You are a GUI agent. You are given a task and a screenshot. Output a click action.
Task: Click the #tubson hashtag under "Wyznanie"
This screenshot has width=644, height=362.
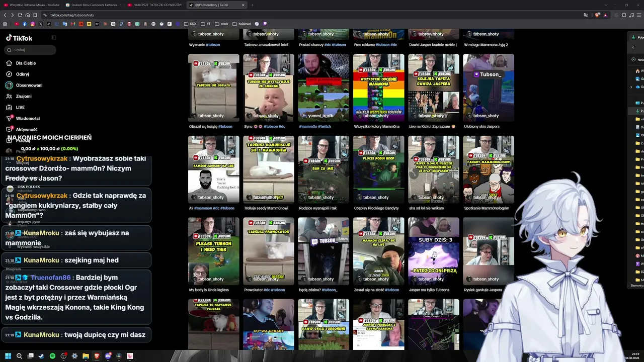point(213,45)
